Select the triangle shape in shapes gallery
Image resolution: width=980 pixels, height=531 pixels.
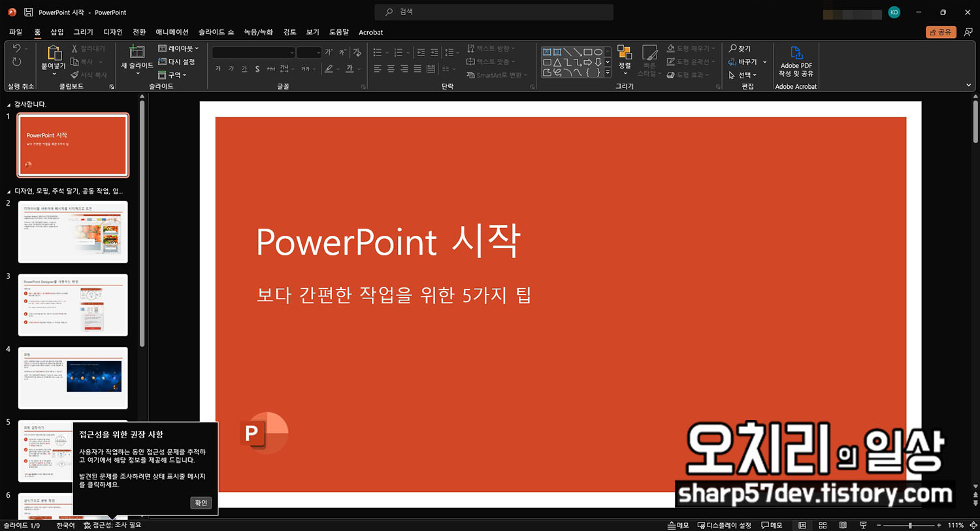(x=557, y=63)
